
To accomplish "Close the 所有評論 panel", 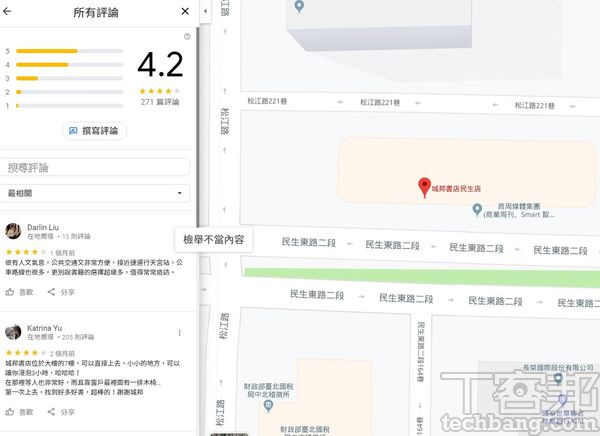I will pos(185,11).
